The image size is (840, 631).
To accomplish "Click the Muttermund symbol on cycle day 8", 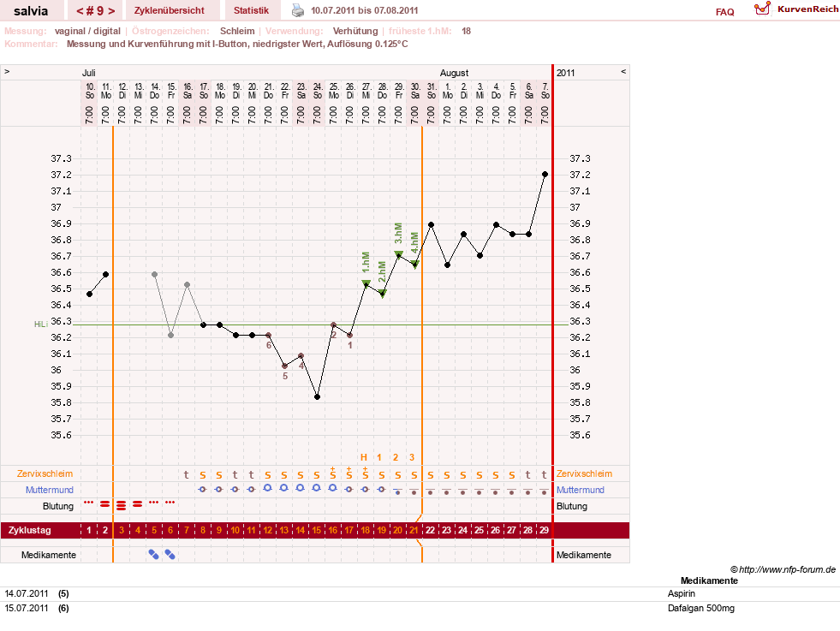I will pos(202,489).
